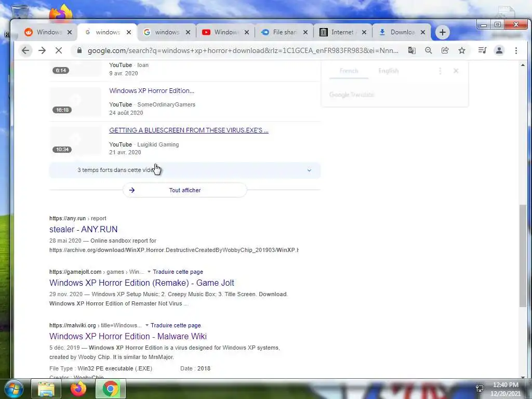The image size is (532, 399).
Task: Open the Google Translate icon in address bar
Action: click(x=411, y=50)
